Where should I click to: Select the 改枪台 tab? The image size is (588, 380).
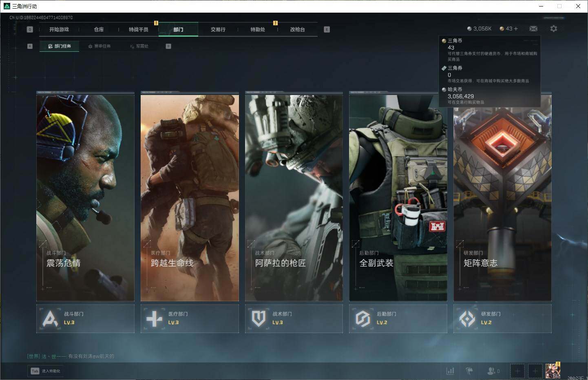pyautogui.click(x=297, y=29)
